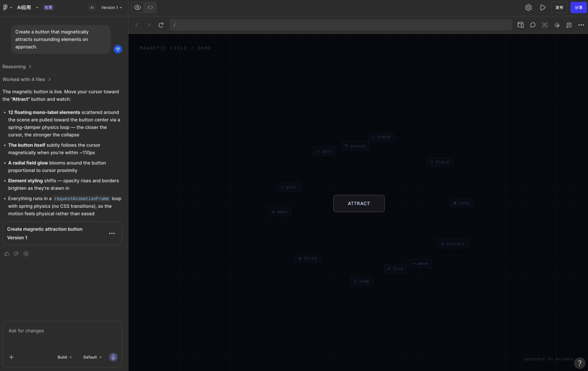Click the approach to attract hint text
This screenshot has width=588, height=371.
[549, 359]
